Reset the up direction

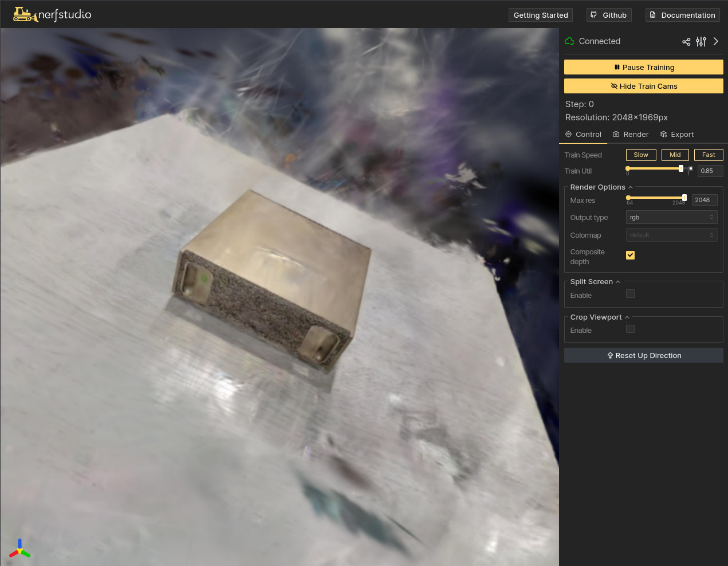[644, 355]
